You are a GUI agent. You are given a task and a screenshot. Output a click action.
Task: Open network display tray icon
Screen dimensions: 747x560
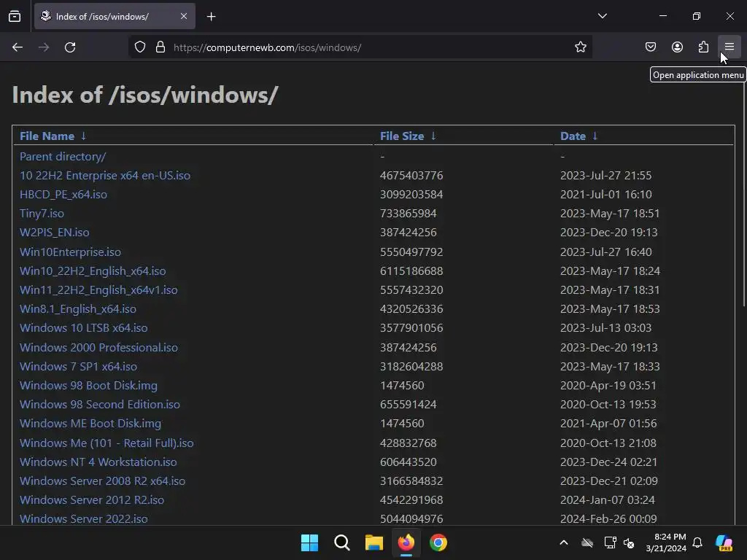[610, 542]
